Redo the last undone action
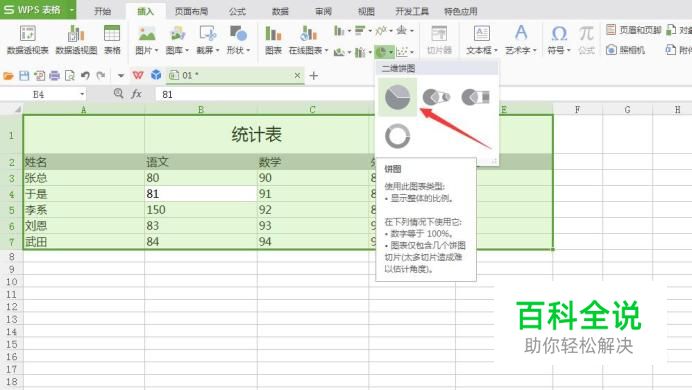This screenshot has height=390, width=692. pyautogui.click(x=101, y=76)
